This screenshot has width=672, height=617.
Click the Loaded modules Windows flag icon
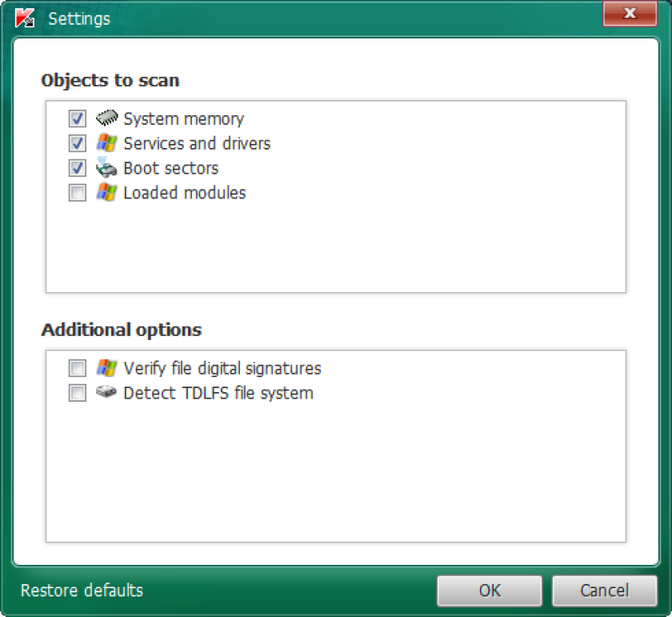106,192
